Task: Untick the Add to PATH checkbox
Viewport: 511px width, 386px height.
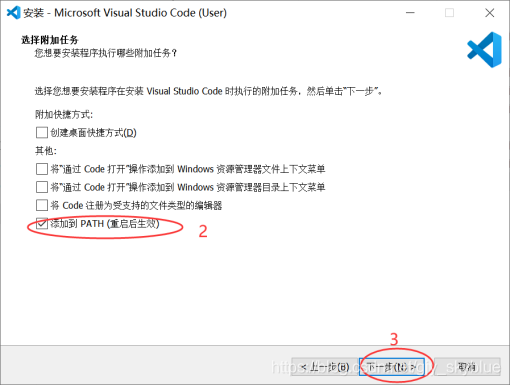Action: (x=42, y=223)
